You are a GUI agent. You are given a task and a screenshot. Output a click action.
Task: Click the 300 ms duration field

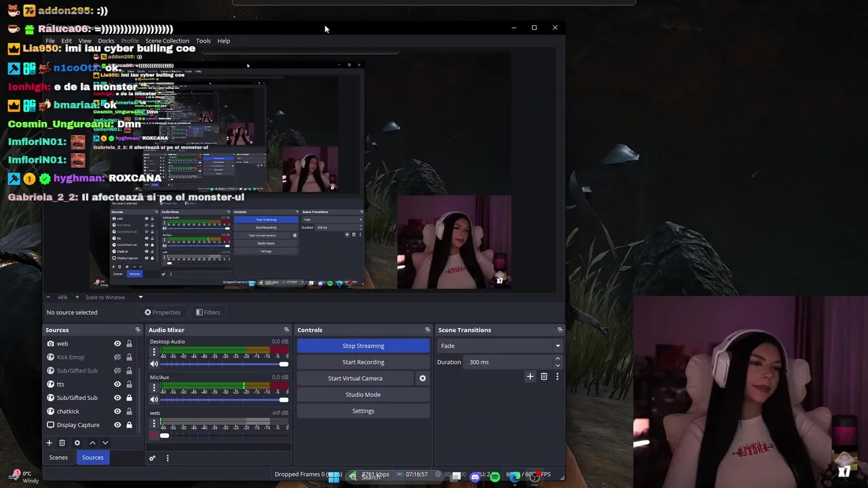(x=509, y=362)
